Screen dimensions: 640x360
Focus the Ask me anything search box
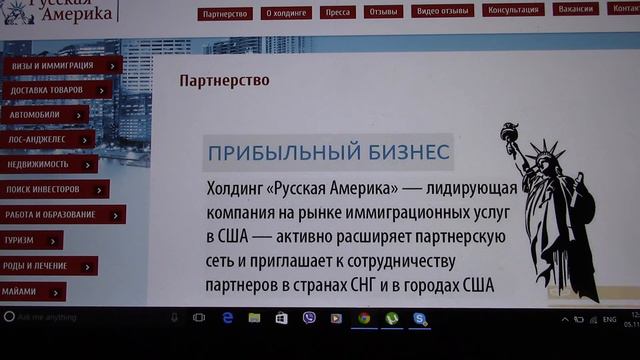coord(86,317)
